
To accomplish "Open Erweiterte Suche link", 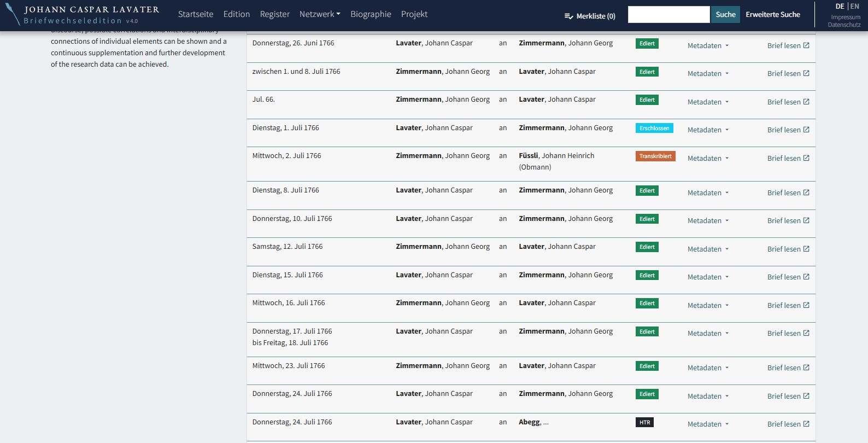I will [772, 15].
